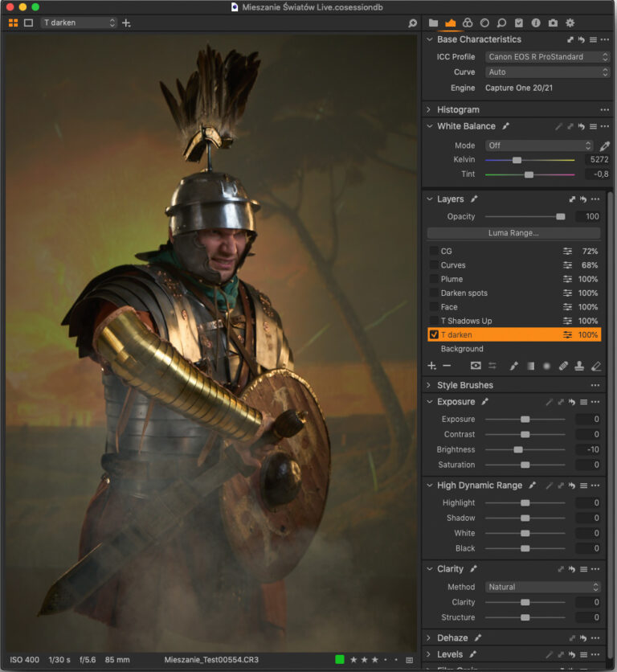Select the Darken spots layer row
617x672 pixels.
tap(514, 293)
